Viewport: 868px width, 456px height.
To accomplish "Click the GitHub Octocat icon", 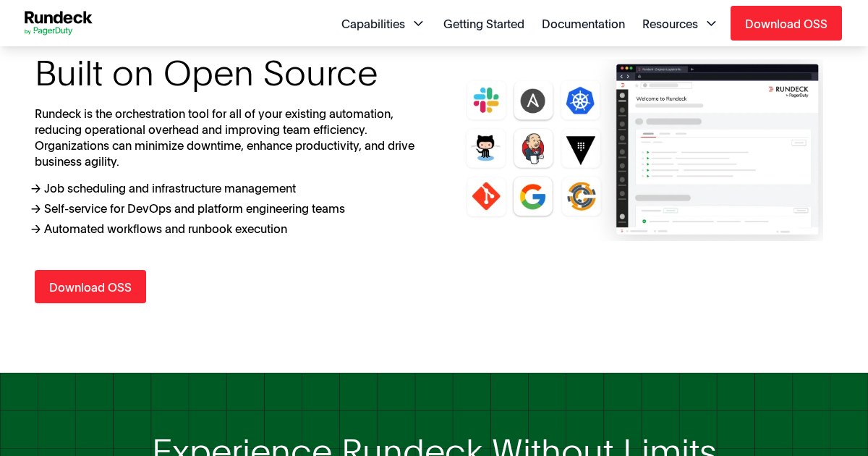I will click(x=486, y=148).
